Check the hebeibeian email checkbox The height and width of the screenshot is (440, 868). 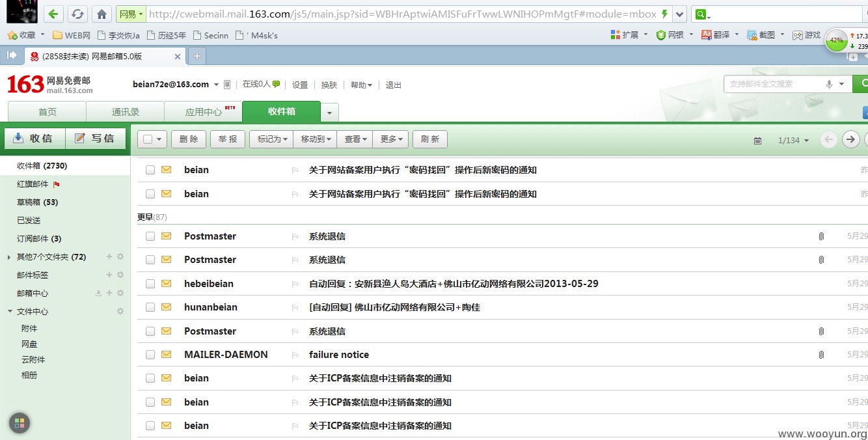150,284
